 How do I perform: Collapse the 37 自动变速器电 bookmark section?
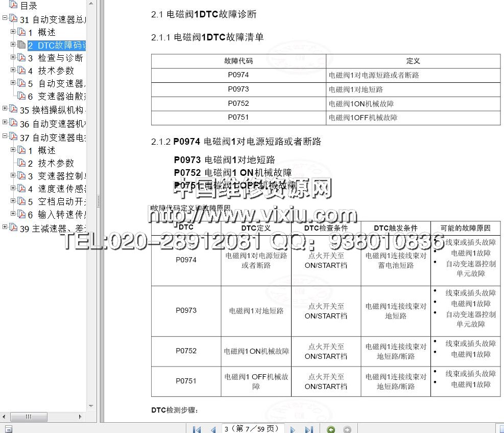click(x=5, y=136)
